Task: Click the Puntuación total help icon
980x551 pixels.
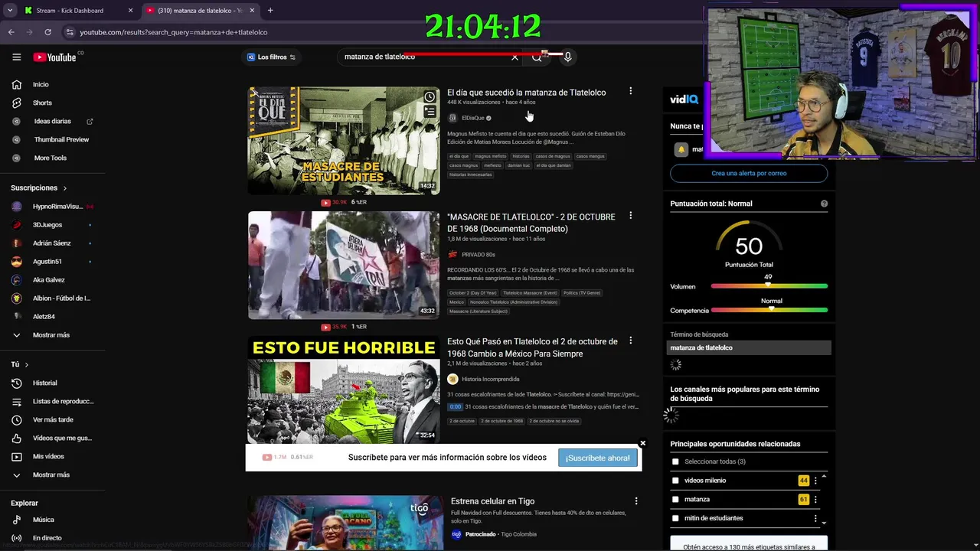Action: [x=824, y=204]
